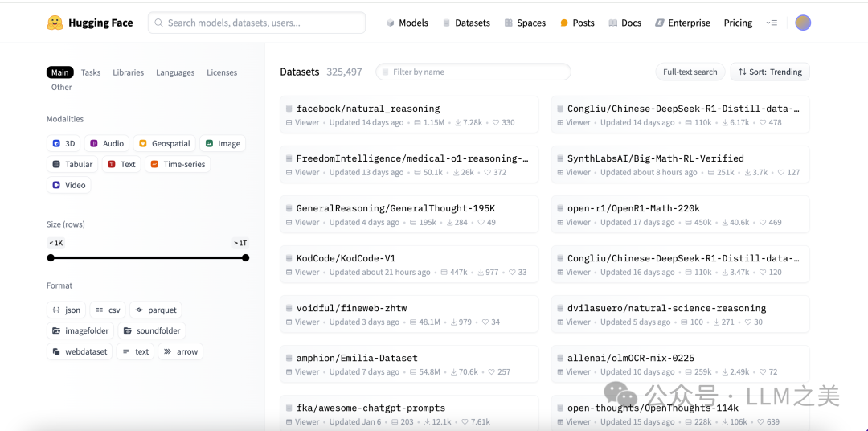Enable the Geospatial modality filter
This screenshot has width=868, height=431.
[x=165, y=143]
